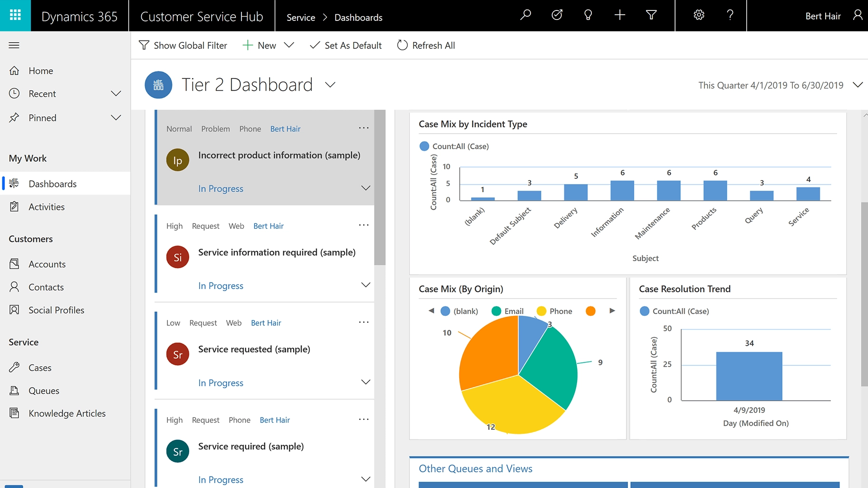Image resolution: width=868 pixels, height=488 pixels.
Task: Collapse the Recent section
Action: [x=116, y=93]
